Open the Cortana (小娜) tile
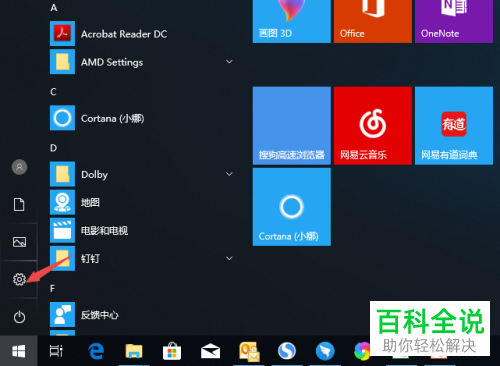500x366 pixels. click(x=292, y=207)
